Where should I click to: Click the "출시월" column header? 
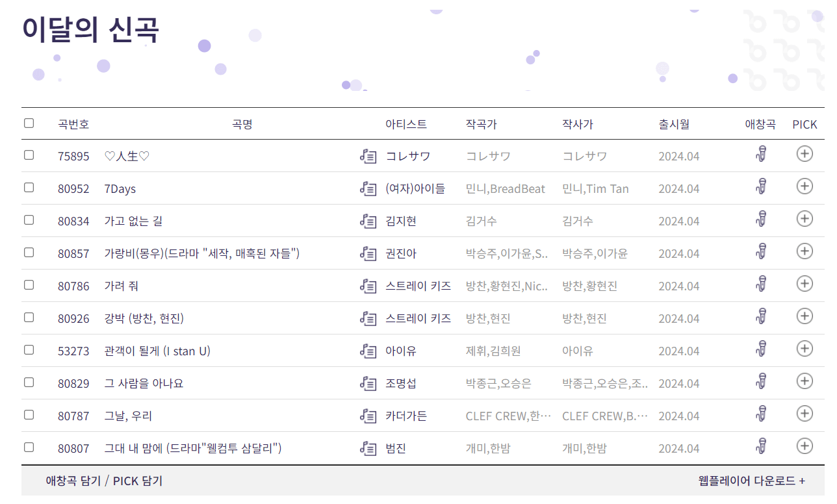[x=673, y=123]
